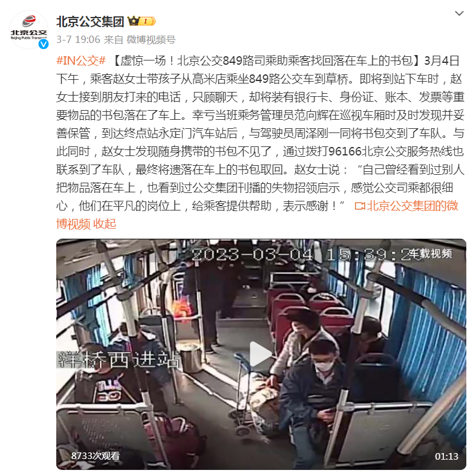Click the 01:13 video duration label
Screen dimensions: 476x473
(x=446, y=456)
